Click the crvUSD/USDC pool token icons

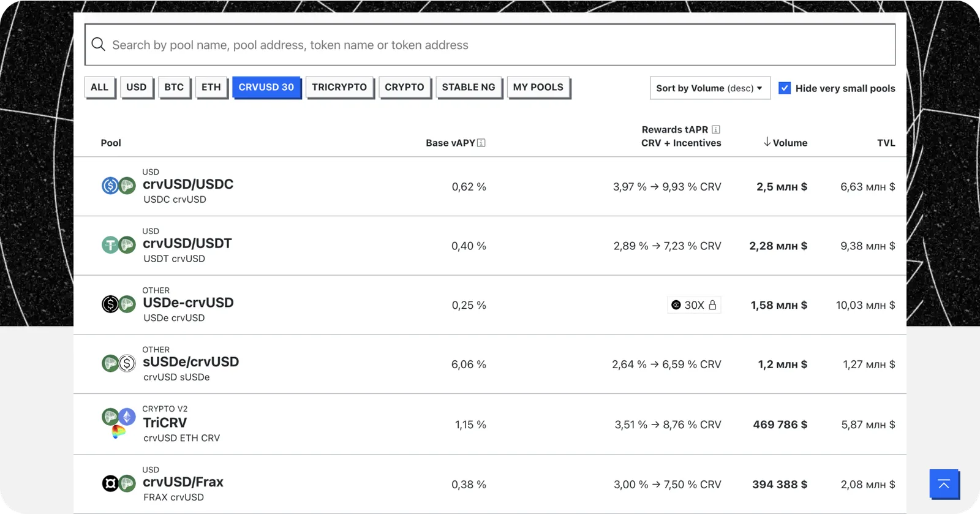tap(118, 186)
